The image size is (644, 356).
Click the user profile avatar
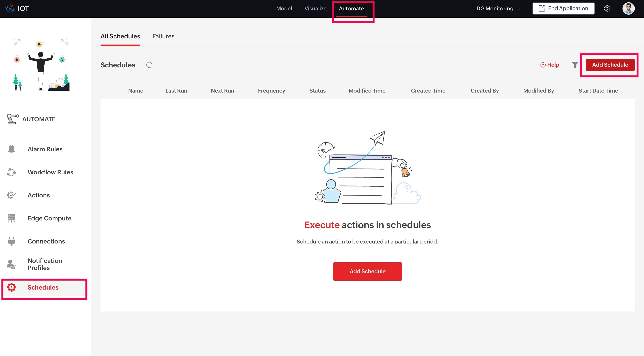[628, 8]
